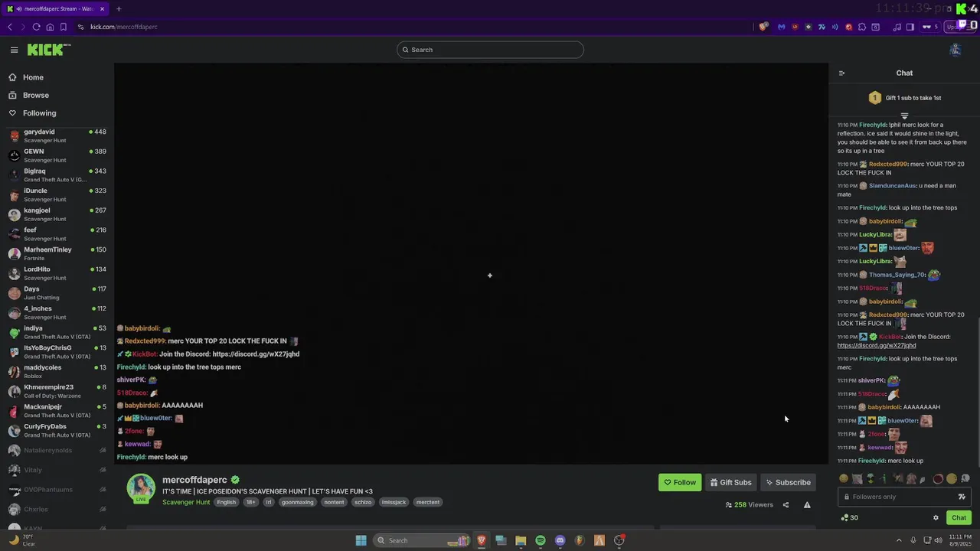This screenshot has height=551, width=980.
Task: Open uBlock Origin extension
Action: tap(795, 27)
